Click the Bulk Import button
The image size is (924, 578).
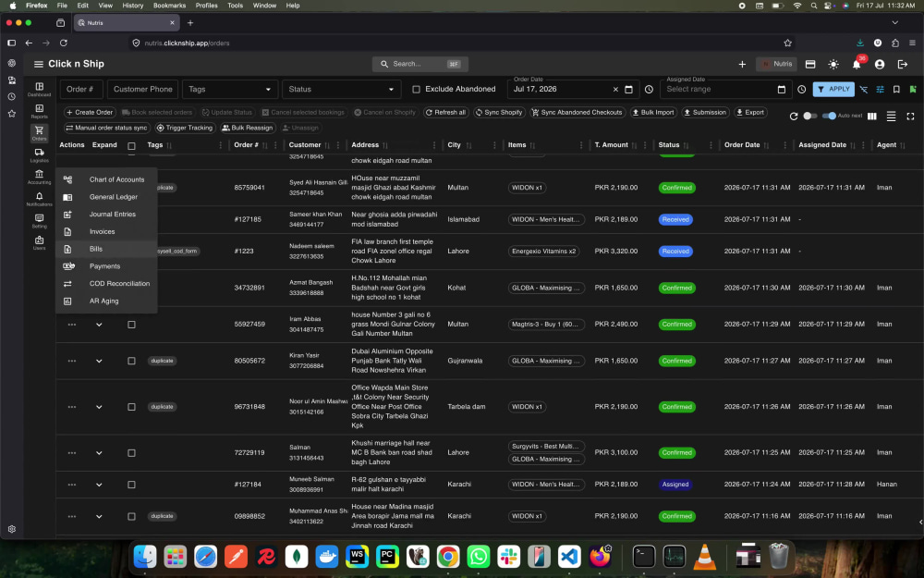click(653, 112)
